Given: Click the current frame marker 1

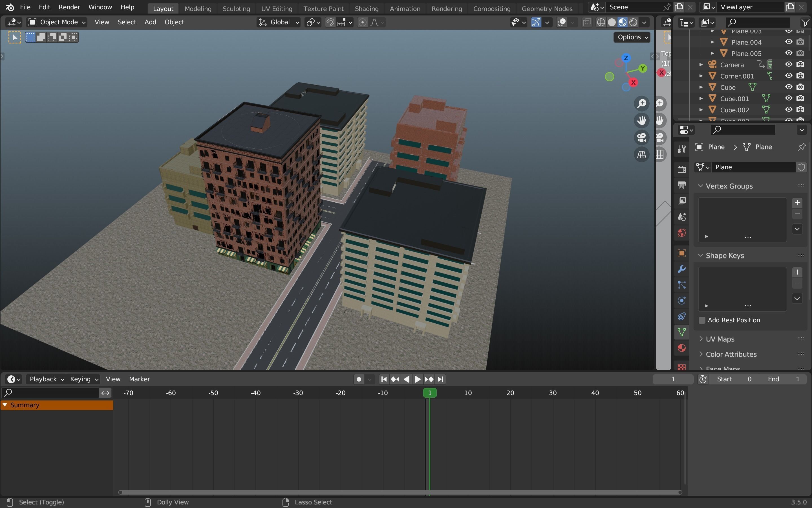Looking at the screenshot, I should 430,393.
